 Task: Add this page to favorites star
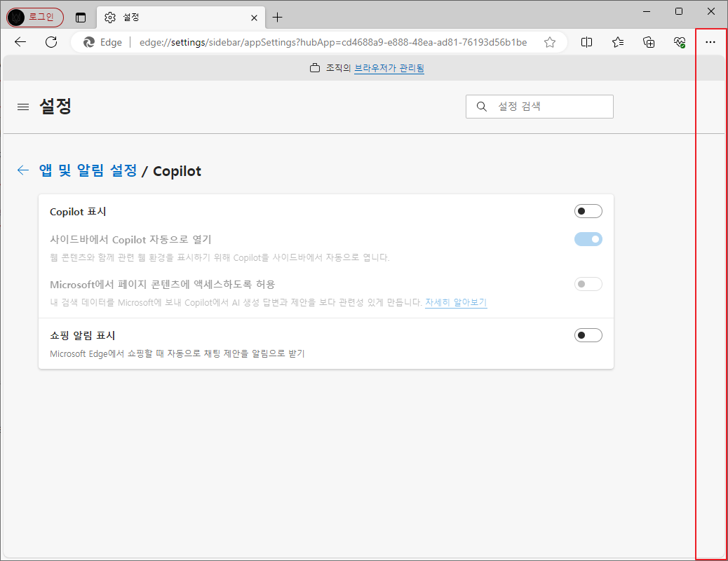click(x=550, y=42)
